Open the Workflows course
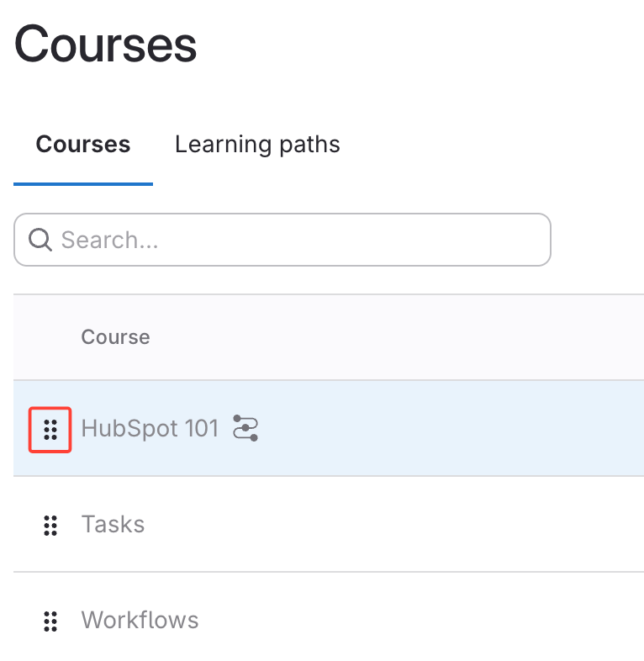 coord(140,621)
